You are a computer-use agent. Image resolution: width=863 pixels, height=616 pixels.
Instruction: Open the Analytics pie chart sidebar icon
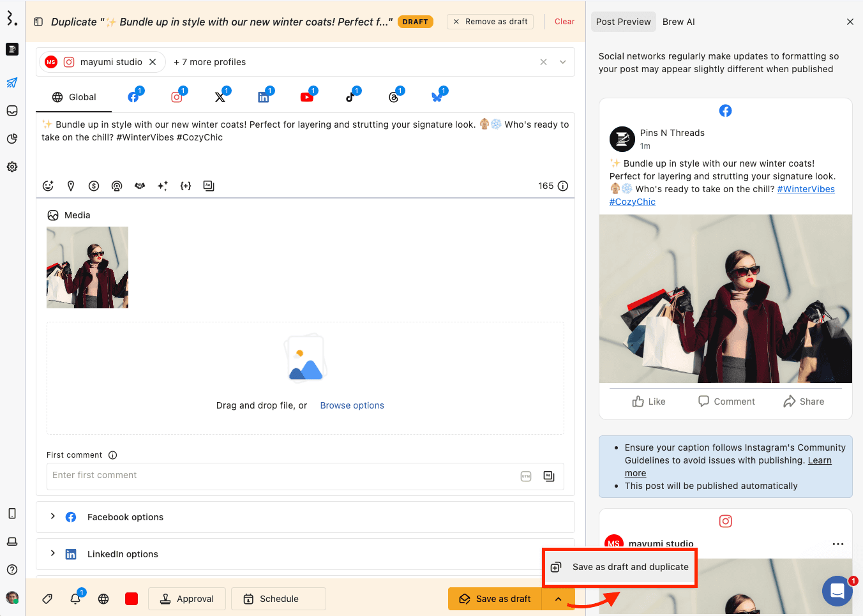(x=12, y=139)
